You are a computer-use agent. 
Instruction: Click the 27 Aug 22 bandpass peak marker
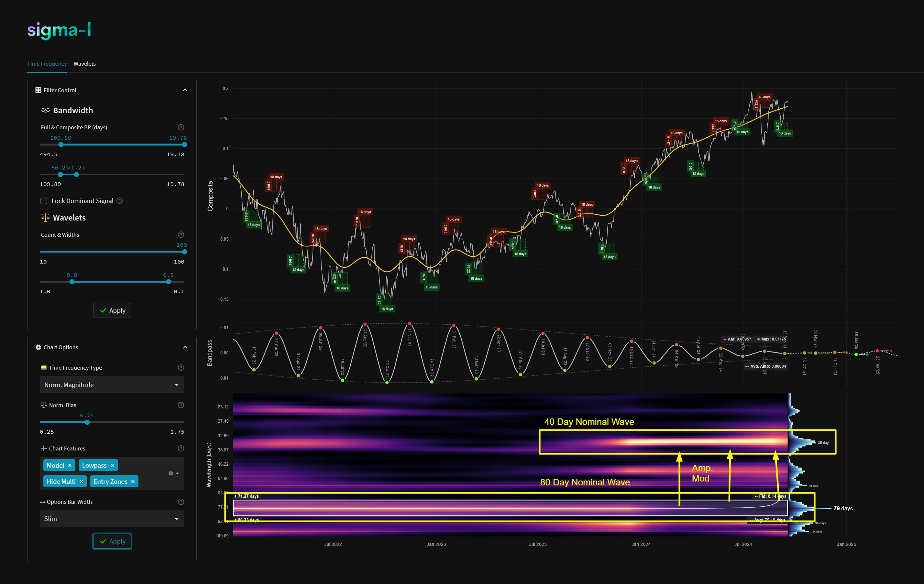[365, 324]
